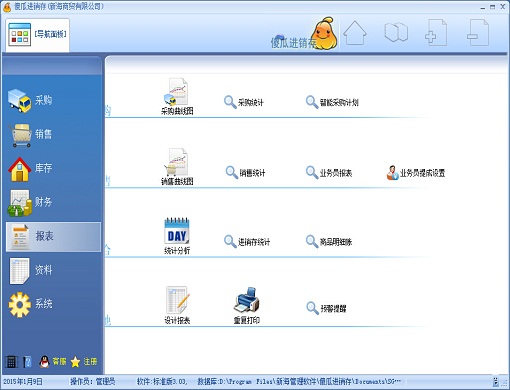Open 进销存统计 inventory statistics
The image size is (510, 390).
[247, 241]
